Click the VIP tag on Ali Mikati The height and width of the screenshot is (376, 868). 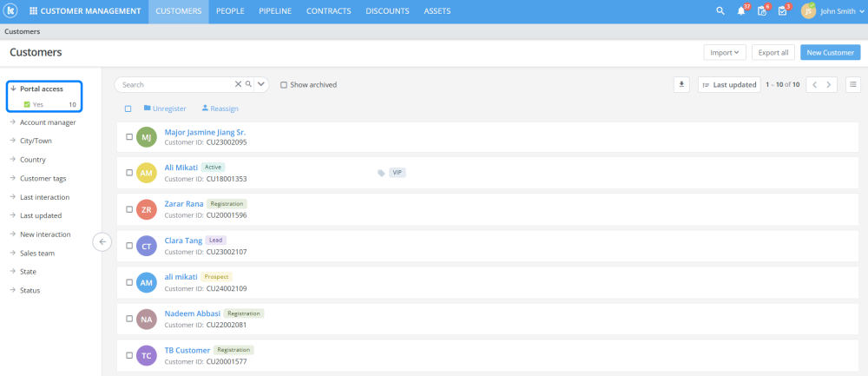coord(397,173)
